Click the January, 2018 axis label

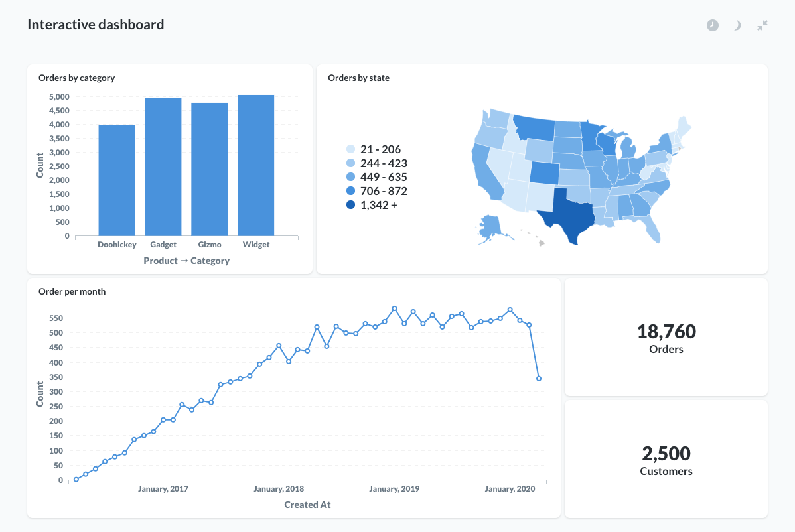tap(279, 488)
